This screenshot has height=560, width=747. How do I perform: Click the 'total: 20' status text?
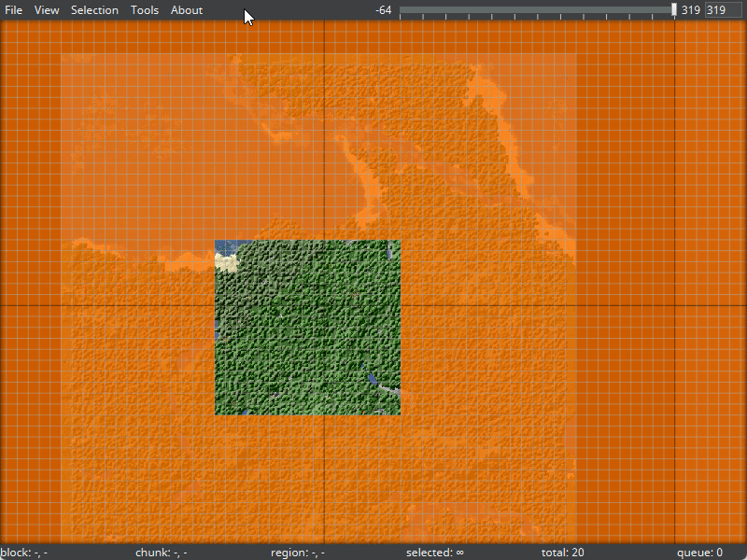563,553
